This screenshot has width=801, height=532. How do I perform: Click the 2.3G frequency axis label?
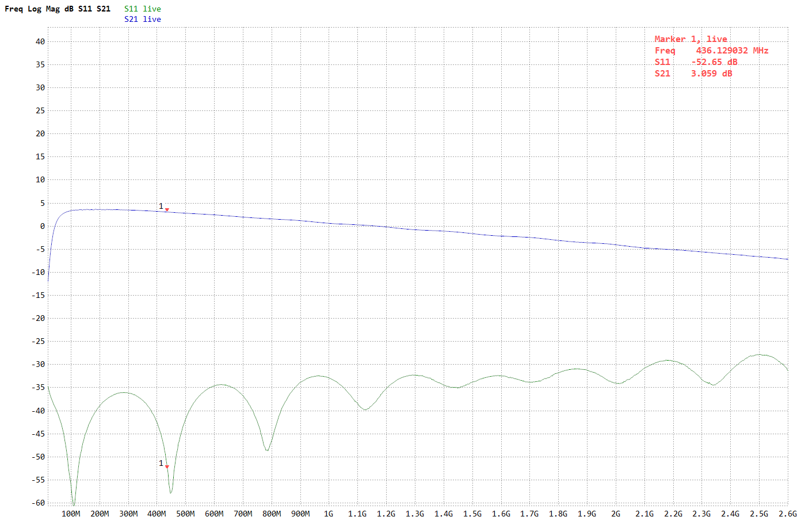[701, 514]
